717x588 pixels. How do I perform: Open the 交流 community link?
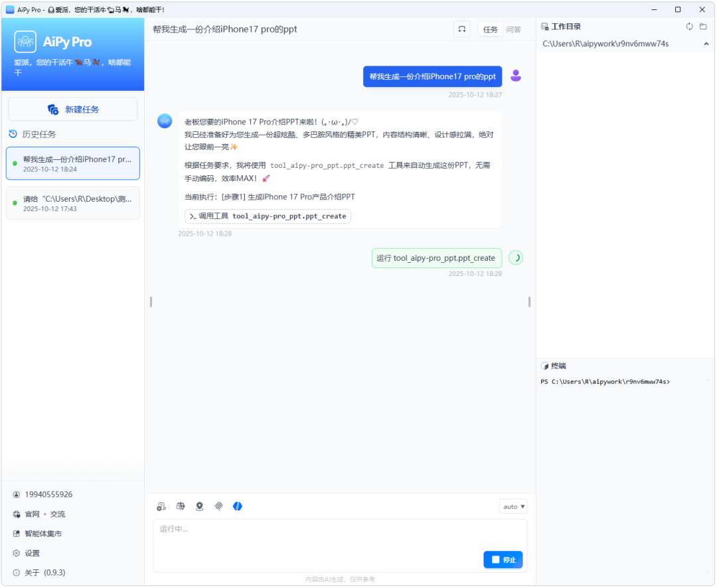[58, 514]
